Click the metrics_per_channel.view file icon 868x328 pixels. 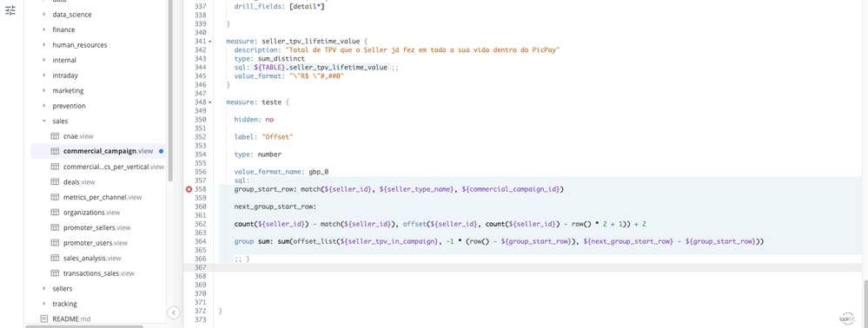55,197
